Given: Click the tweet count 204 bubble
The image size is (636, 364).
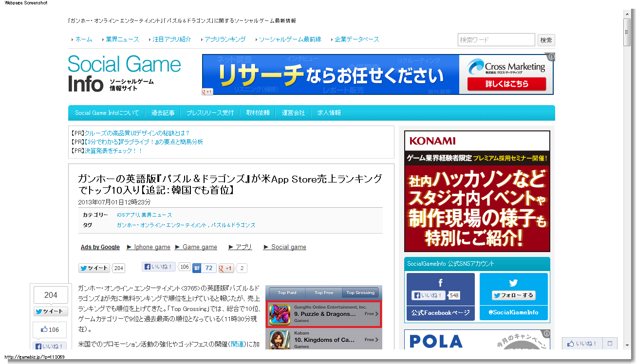Looking at the screenshot, I should point(119,268).
